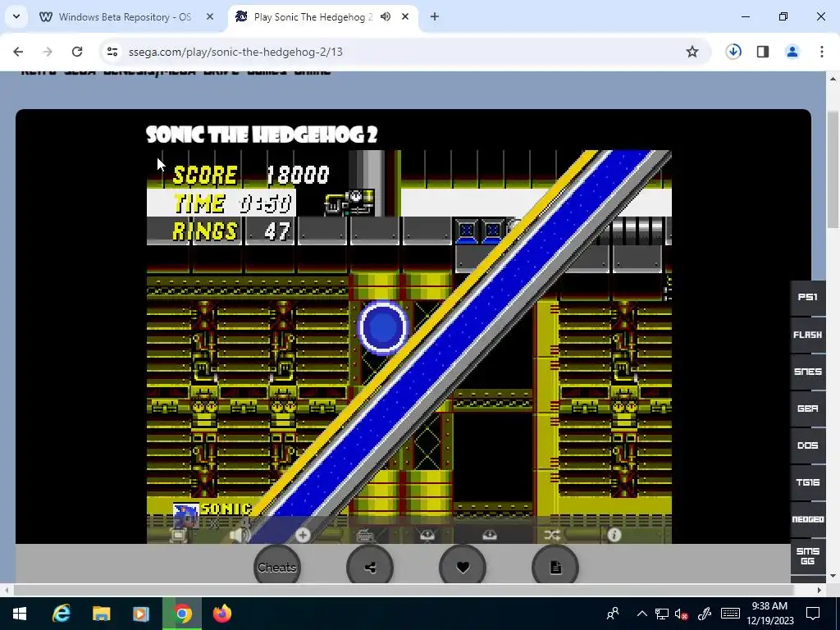Viewport: 840px width, 630px height.
Task: Reload the current page
Action: 77,52
